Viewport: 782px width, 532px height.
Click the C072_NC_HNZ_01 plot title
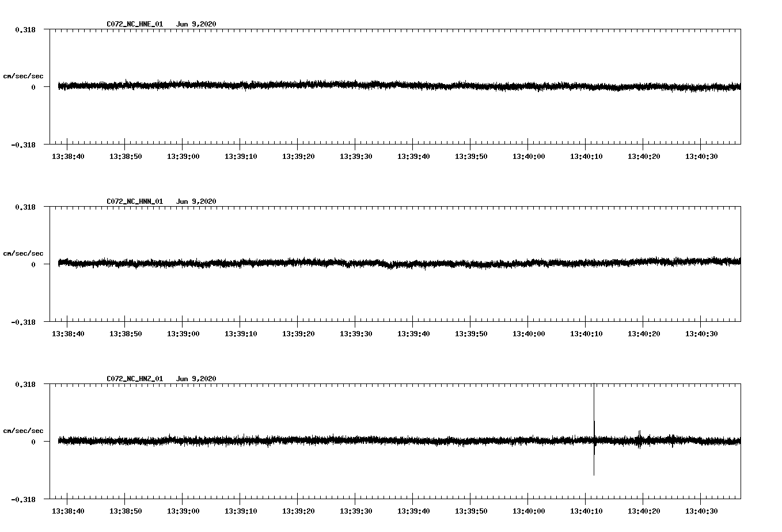pyautogui.click(x=135, y=379)
